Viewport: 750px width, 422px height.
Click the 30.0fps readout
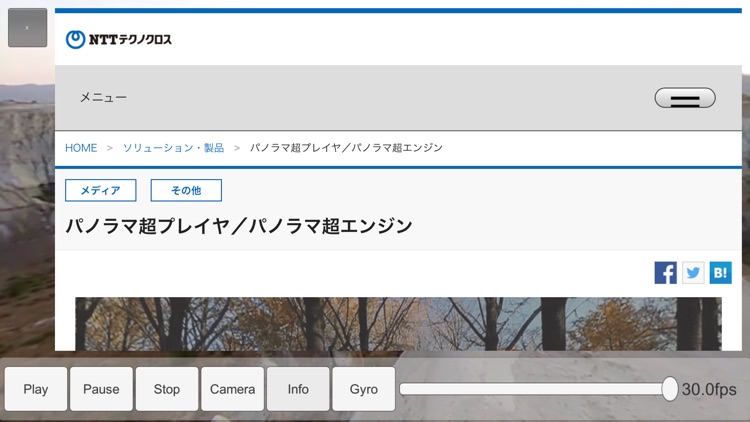(x=709, y=389)
